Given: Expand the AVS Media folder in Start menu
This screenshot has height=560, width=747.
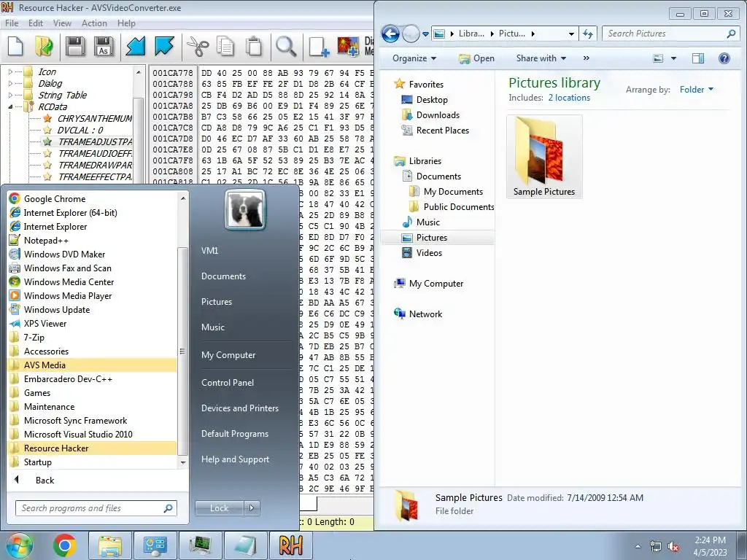Looking at the screenshot, I should point(93,365).
